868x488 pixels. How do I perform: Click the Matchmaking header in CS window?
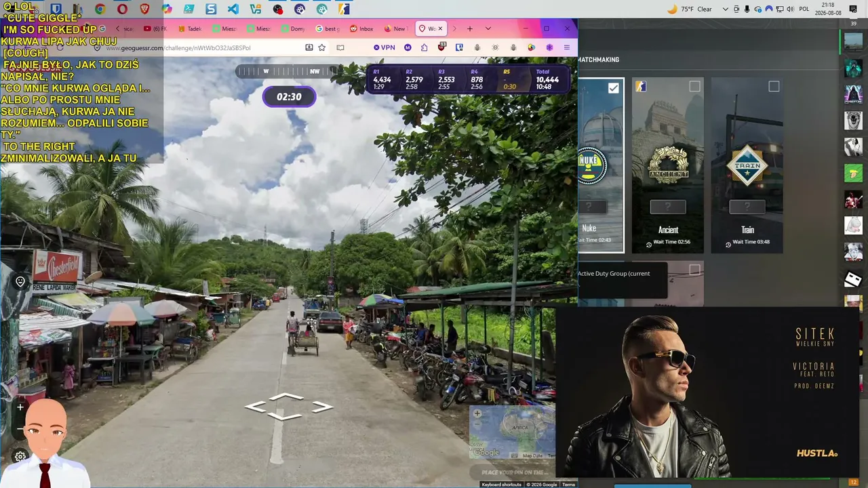click(x=598, y=60)
